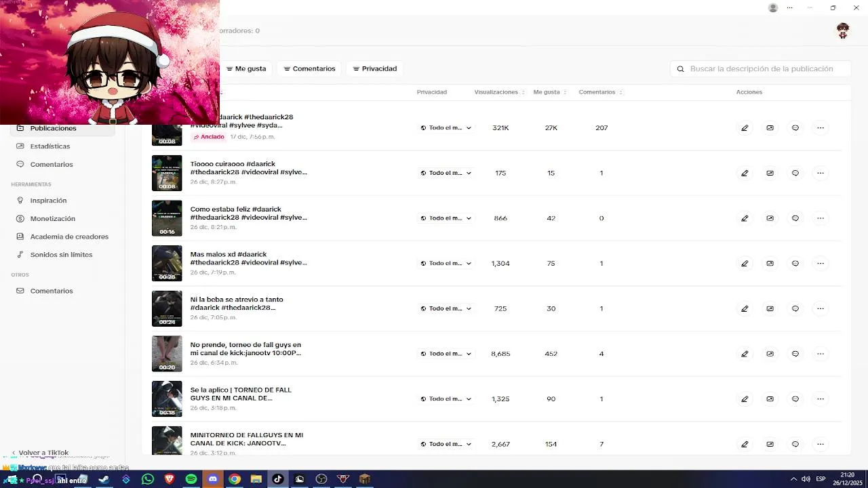Open the Comentarios filter button
The width and height of the screenshot is (868, 488).
tap(309, 68)
